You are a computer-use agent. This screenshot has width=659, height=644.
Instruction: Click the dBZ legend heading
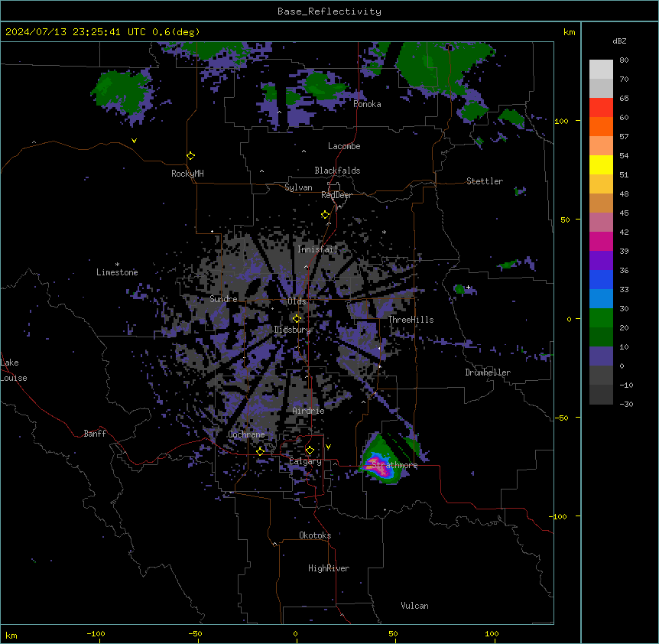click(619, 41)
